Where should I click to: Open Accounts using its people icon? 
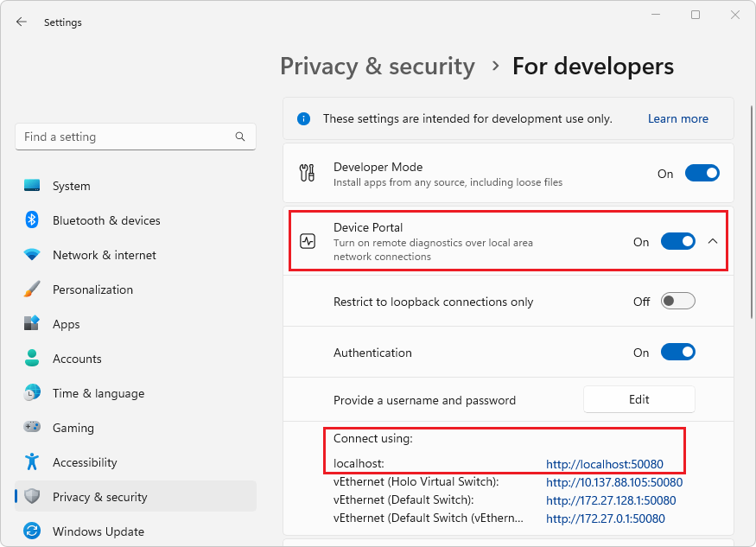(33, 359)
